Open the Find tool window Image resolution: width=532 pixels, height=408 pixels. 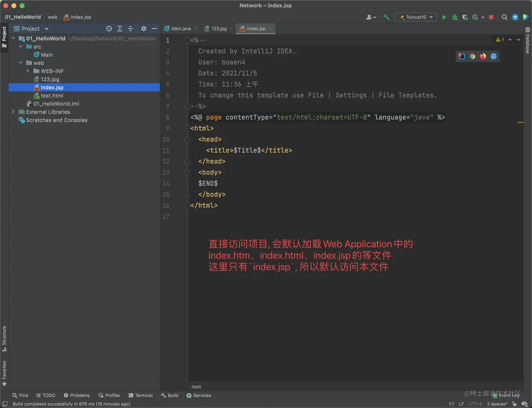(20, 395)
